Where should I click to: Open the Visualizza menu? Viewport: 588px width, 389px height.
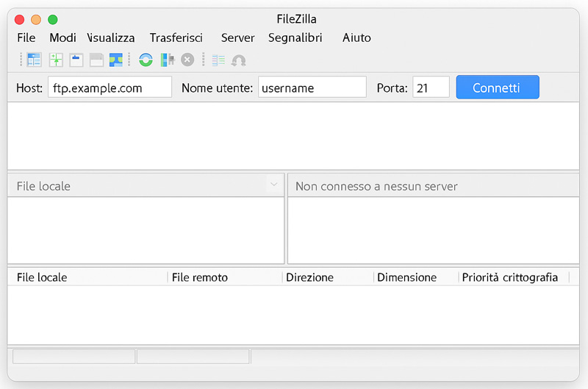coord(111,38)
